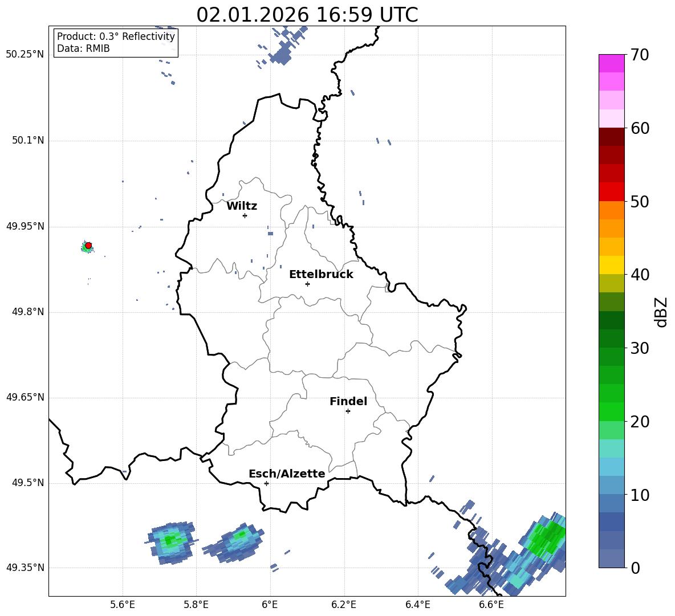Click the 6.2°E longitude label
Viewport: 675px width, 616px height.
click(344, 605)
